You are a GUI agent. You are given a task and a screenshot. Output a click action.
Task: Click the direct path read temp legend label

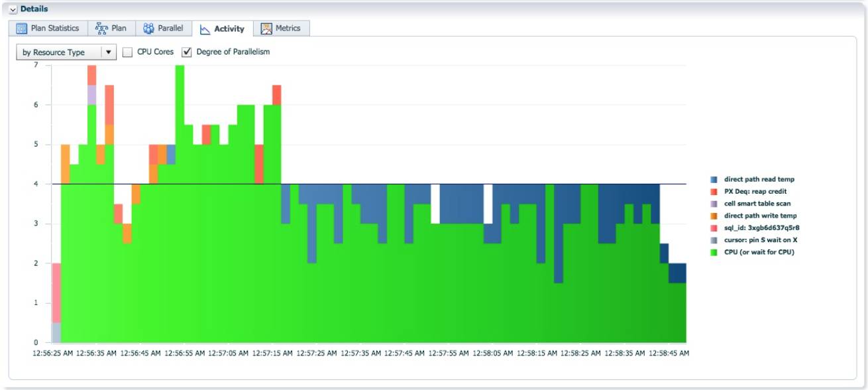click(759, 180)
